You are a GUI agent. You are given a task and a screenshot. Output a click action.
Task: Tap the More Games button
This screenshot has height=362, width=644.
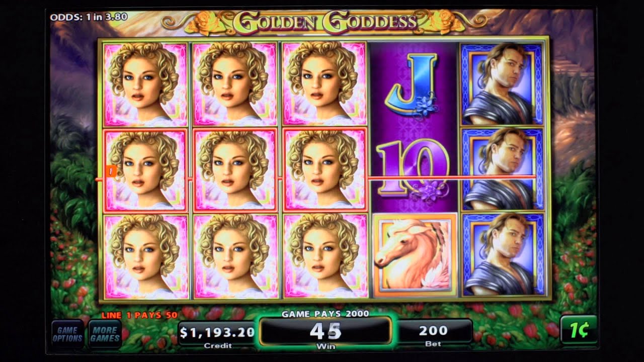(105, 334)
